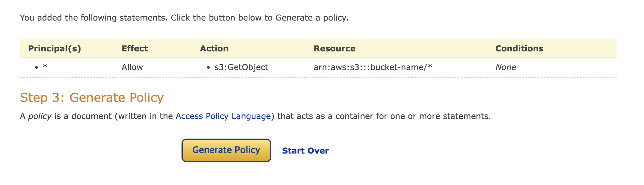Click the asterisk principal value

click(x=45, y=67)
